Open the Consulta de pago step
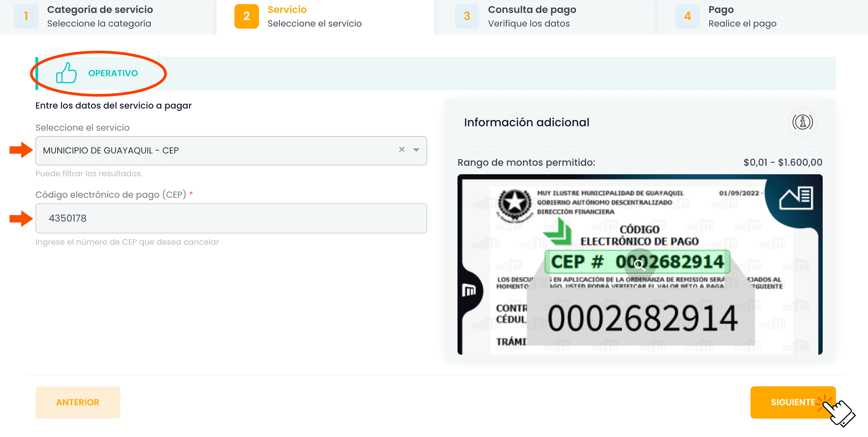 [545, 17]
